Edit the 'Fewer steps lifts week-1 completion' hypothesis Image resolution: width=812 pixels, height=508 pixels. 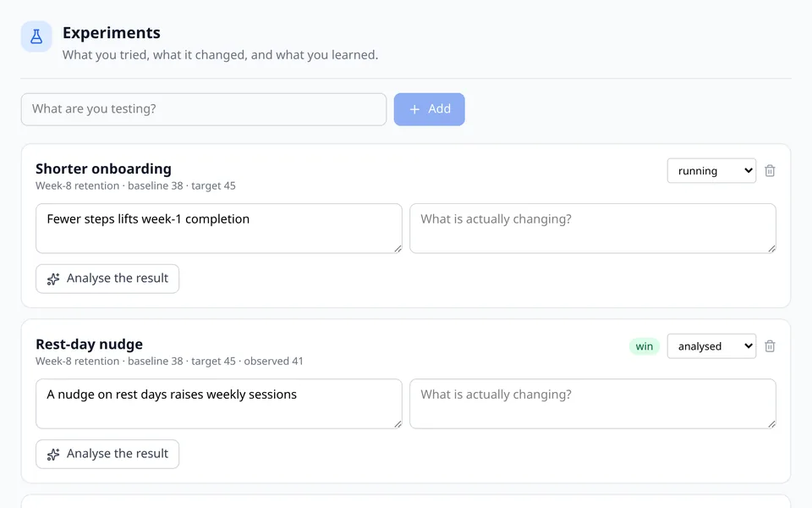[x=218, y=228]
